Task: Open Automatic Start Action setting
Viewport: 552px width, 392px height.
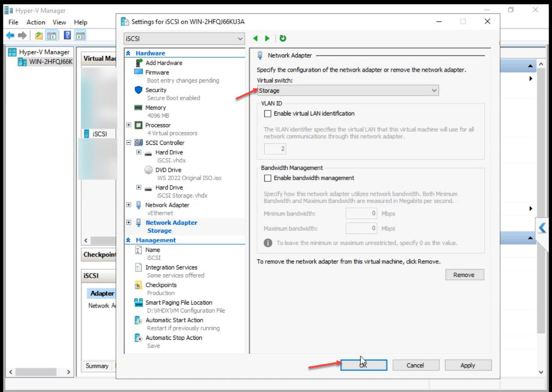Action: 174,320
